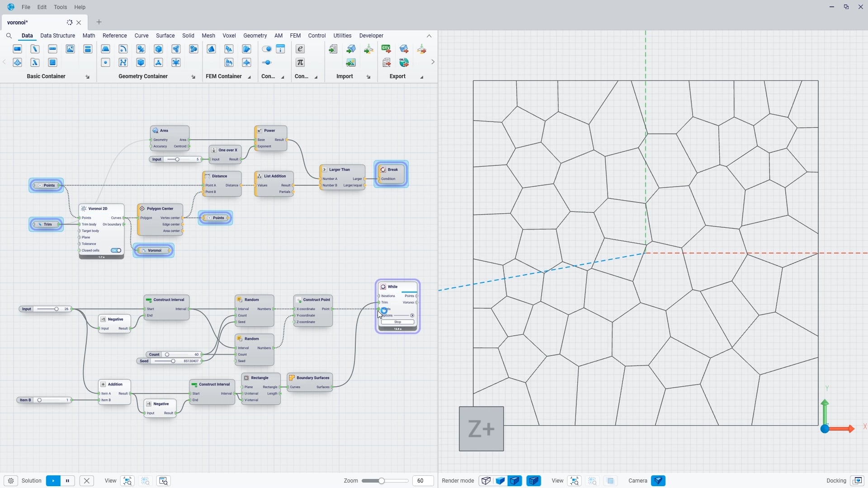868x488 pixels.
Task: Add a new tab with the plus button
Action: tap(99, 22)
